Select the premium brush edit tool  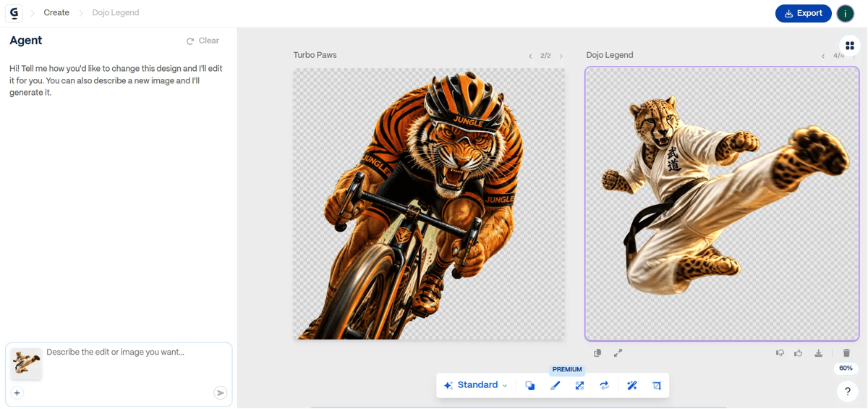point(555,386)
